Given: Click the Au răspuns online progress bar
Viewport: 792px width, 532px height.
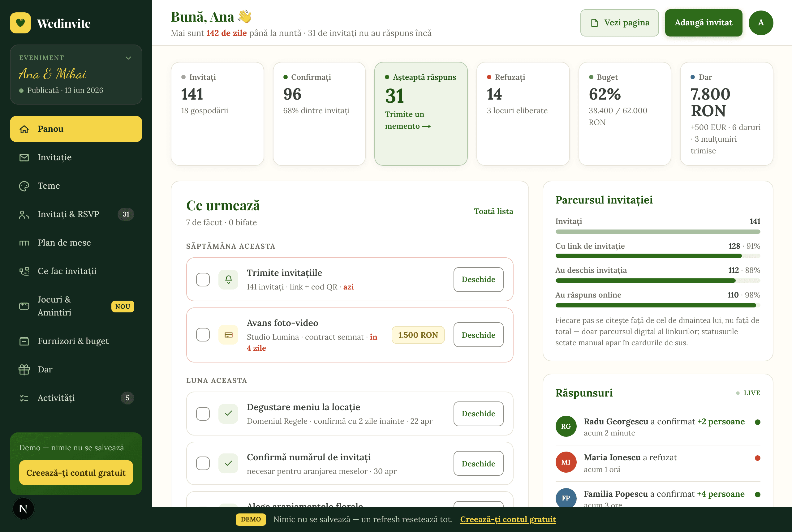Looking at the screenshot, I should point(658,305).
